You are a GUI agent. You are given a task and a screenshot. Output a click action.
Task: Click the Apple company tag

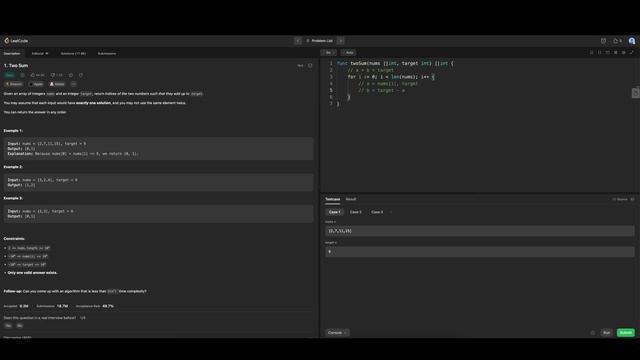[x=36, y=84]
